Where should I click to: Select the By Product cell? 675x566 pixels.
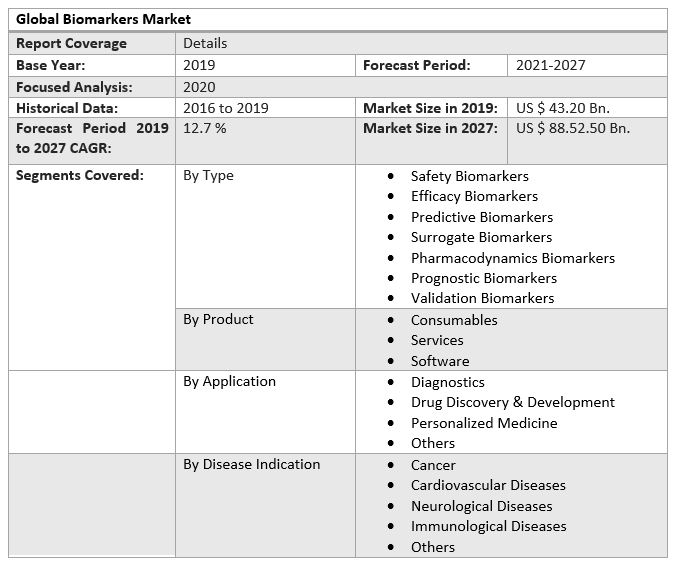[x=218, y=319]
